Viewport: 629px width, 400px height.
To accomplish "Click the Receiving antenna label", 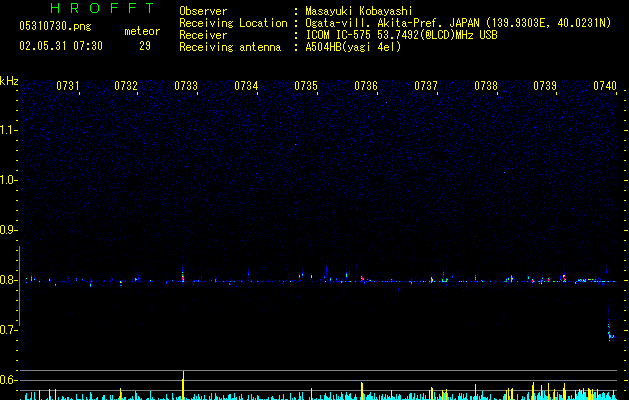I will point(230,47).
